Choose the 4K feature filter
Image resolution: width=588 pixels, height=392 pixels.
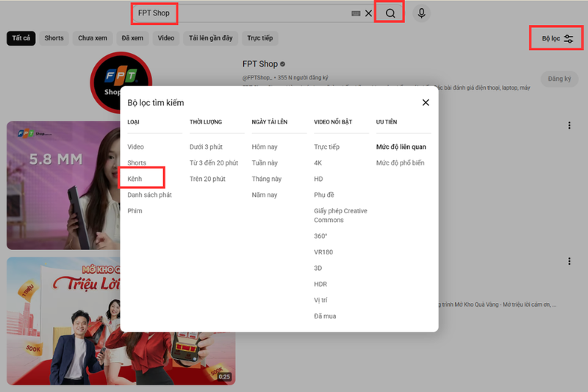318,163
